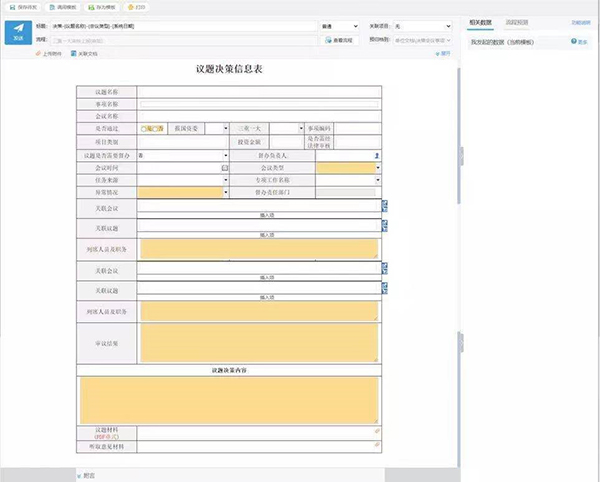Expand the 附言 section at bottom
Viewport: 600px width, 482px height.
click(86, 475)
